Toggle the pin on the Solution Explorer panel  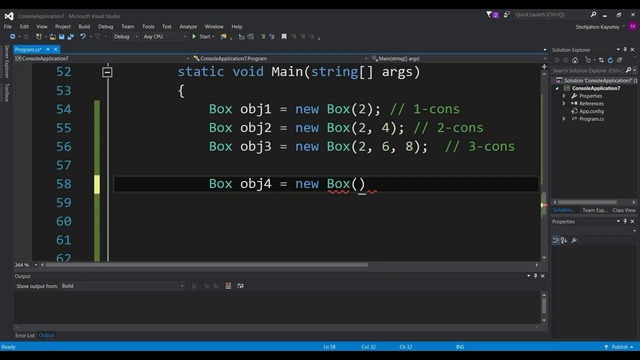pos(625,49)
